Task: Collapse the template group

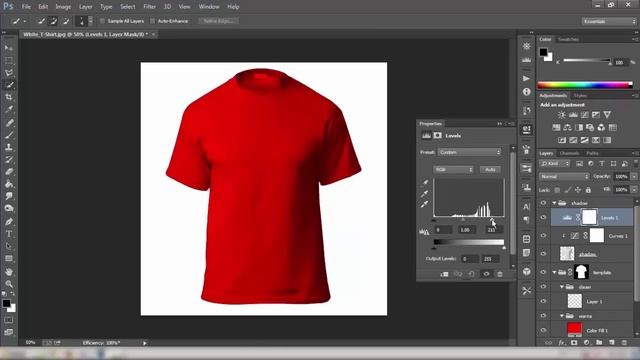Action: pos(554,272)
